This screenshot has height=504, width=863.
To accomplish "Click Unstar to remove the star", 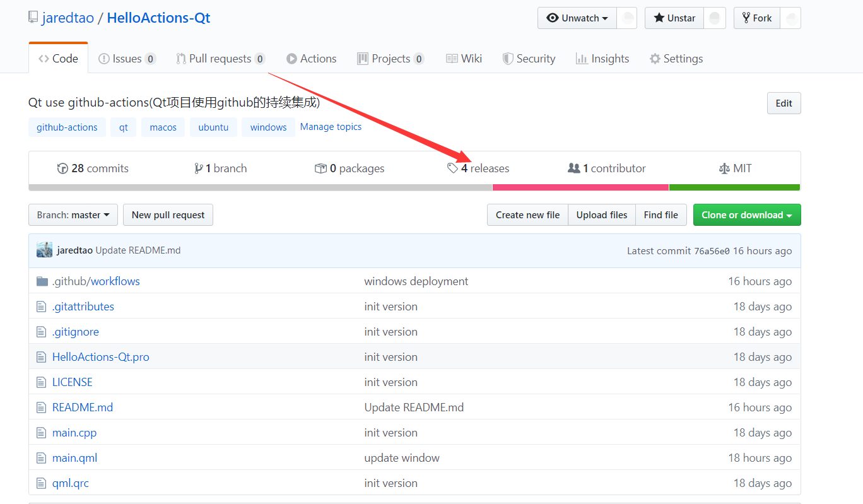I will pos(674,18).
